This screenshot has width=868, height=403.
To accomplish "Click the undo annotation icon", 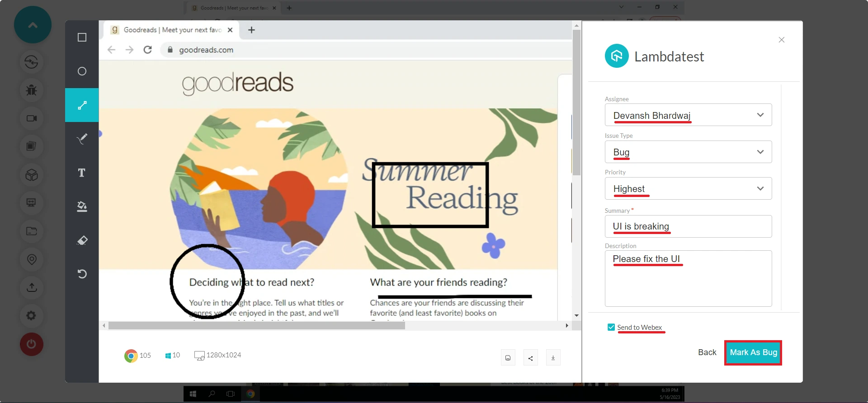I will point(82,274).
